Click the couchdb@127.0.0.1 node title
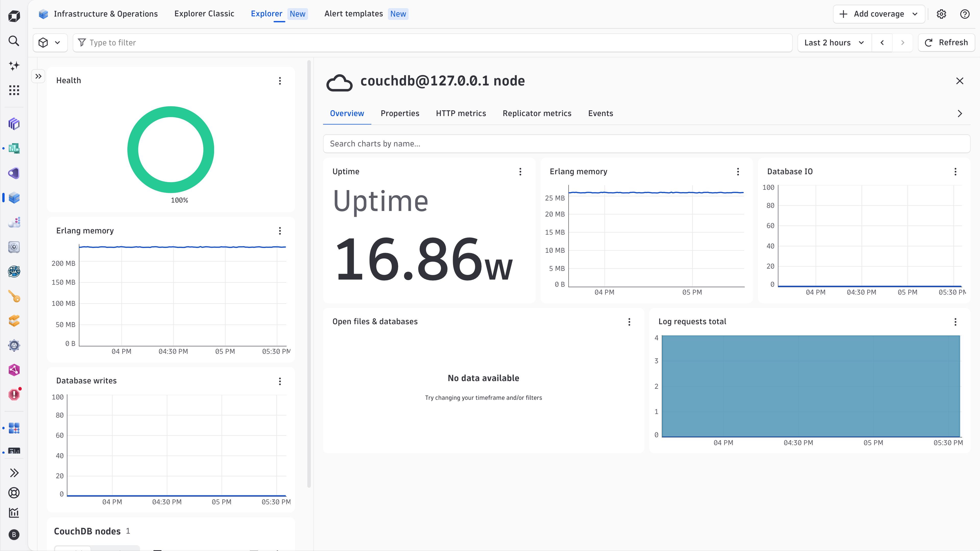 coord(443,81)
